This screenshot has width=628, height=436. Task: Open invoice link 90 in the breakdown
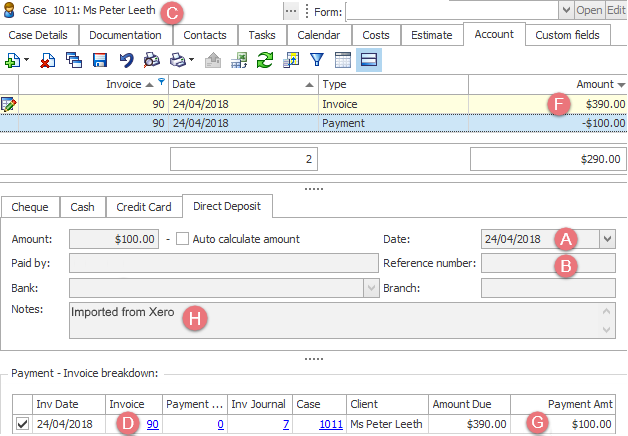click(x=153, y=424)
